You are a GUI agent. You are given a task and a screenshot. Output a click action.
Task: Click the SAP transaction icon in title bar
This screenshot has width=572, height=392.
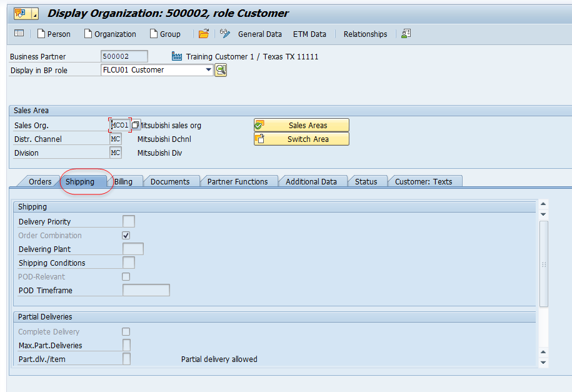[21, 13]
